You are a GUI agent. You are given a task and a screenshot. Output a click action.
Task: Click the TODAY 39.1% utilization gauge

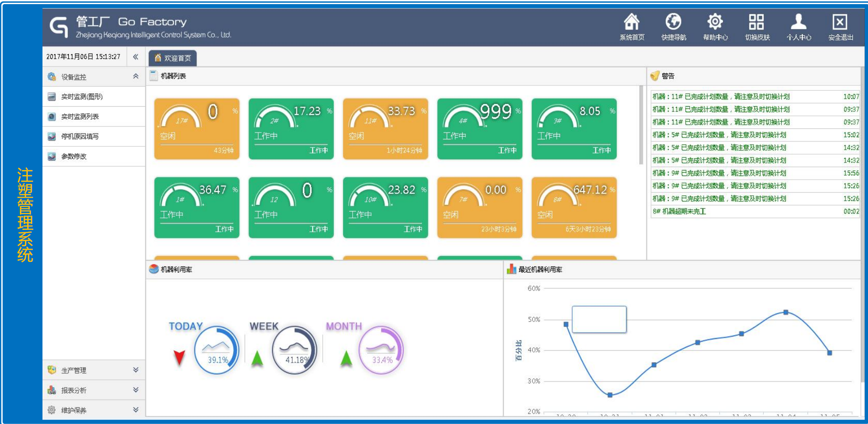217,350
